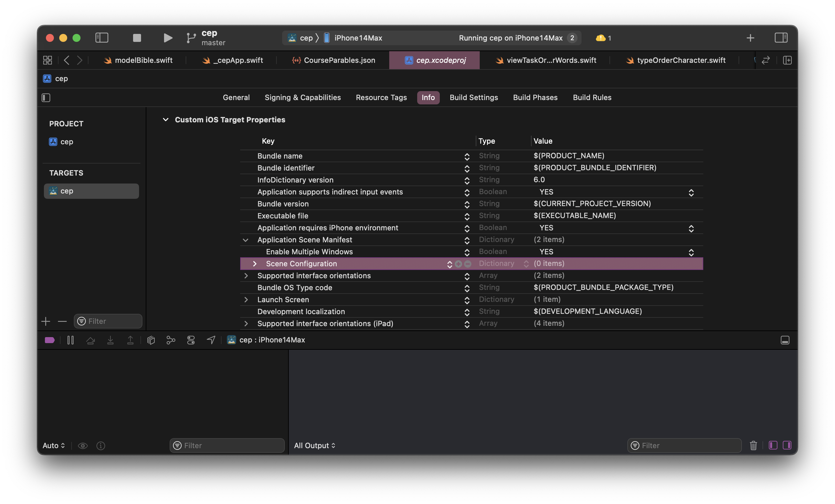Toggle the inspector panel on right
Screen dimensions: 835x504
click(x=781, y=38)
